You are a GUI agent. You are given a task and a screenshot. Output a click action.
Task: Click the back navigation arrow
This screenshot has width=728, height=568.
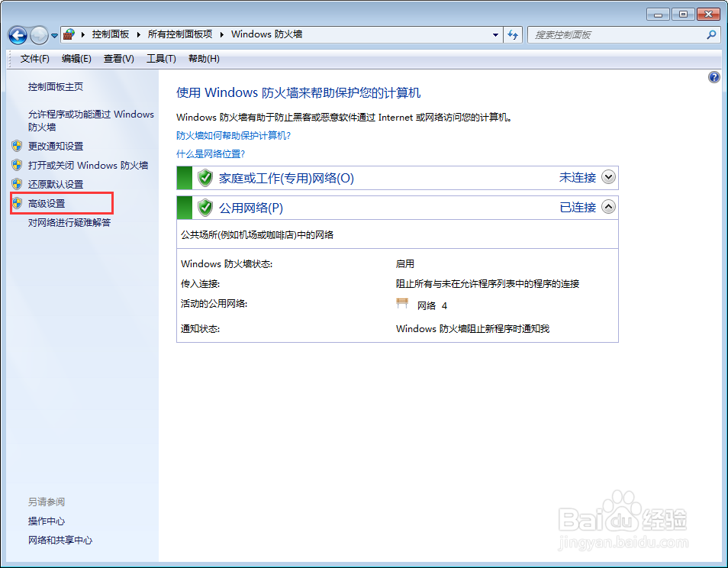point(17,35)
